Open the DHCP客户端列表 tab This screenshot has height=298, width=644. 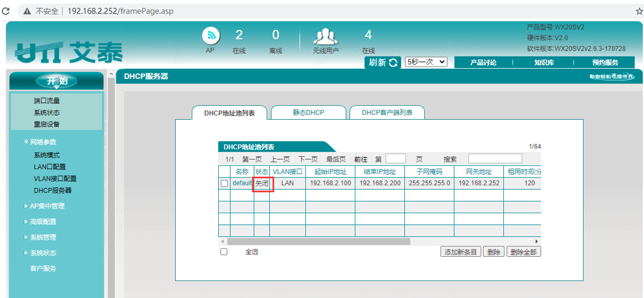pyautogui.click(x=387, y=113)
